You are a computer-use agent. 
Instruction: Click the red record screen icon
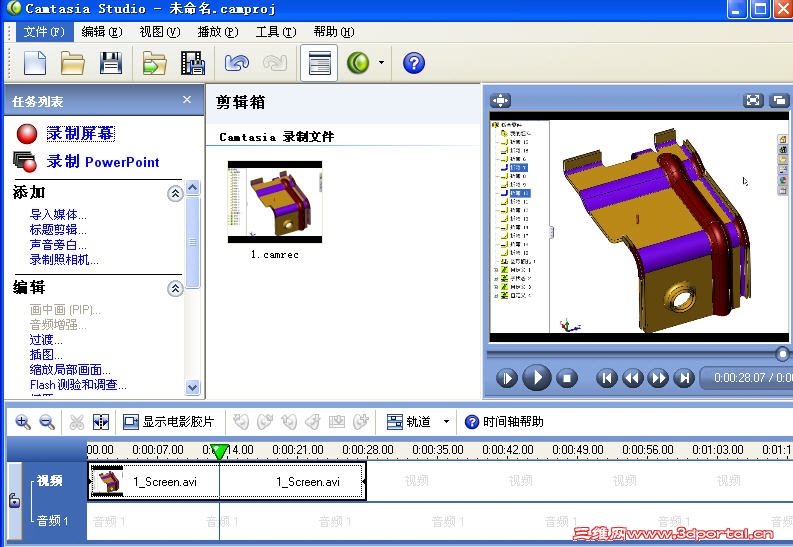tap(27, 134)
